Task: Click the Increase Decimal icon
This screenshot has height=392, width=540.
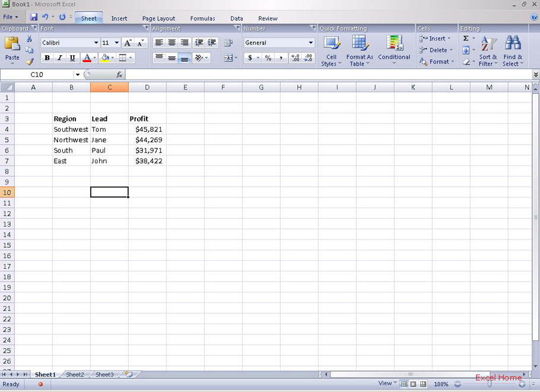Action: [x=295, y=58]
